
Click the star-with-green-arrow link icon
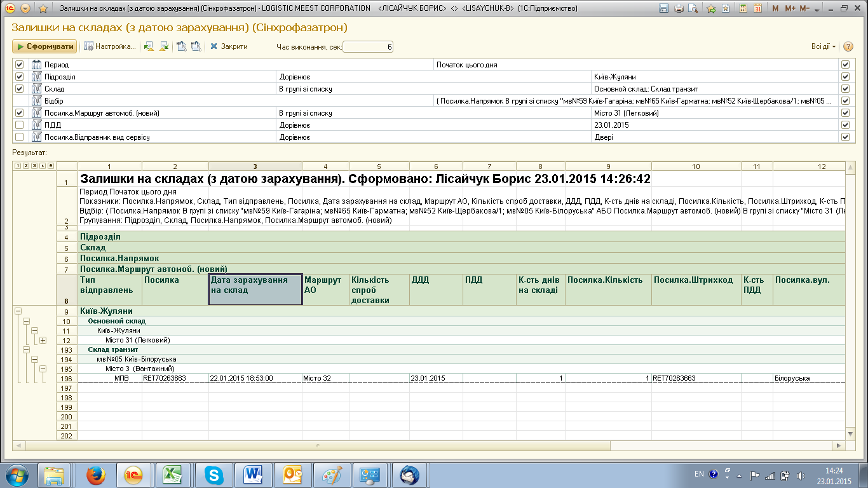(711, 8)
